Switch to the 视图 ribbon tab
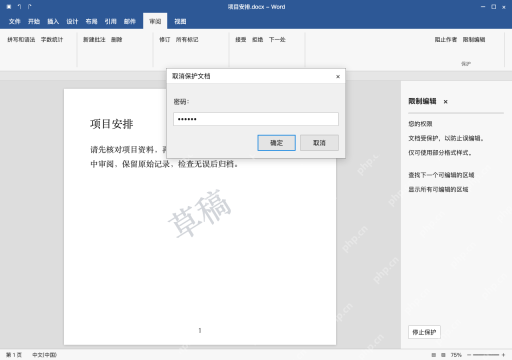512x360 pixels. tap(180, 22)
